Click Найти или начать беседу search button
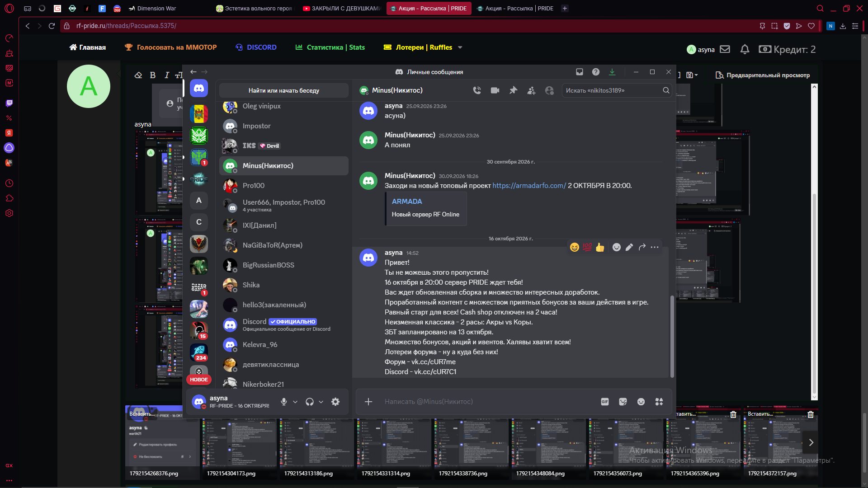This screenshot has width=868, height=488. (x=284, y=90)
